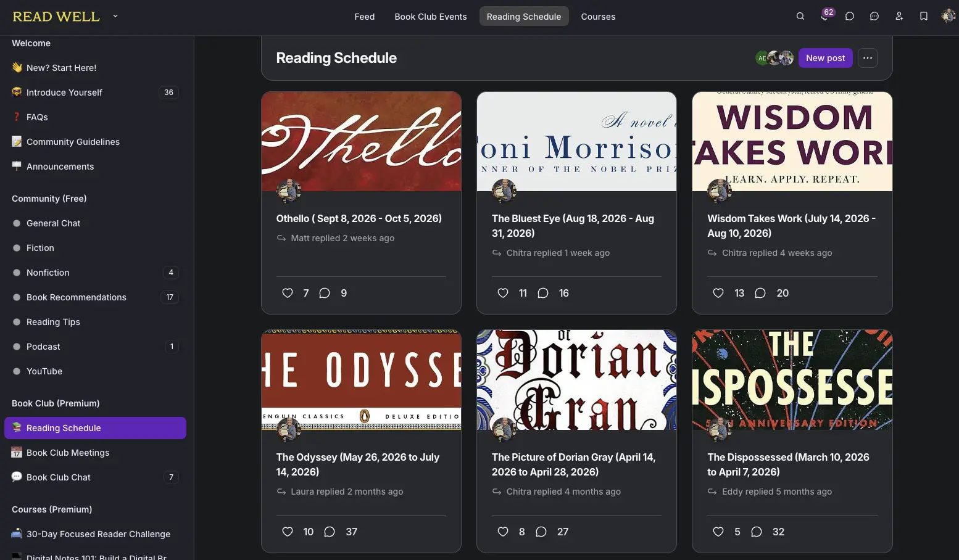Open Introduce Yourself space
Screen dimensions: 959x560
click(x=96, y=93)
